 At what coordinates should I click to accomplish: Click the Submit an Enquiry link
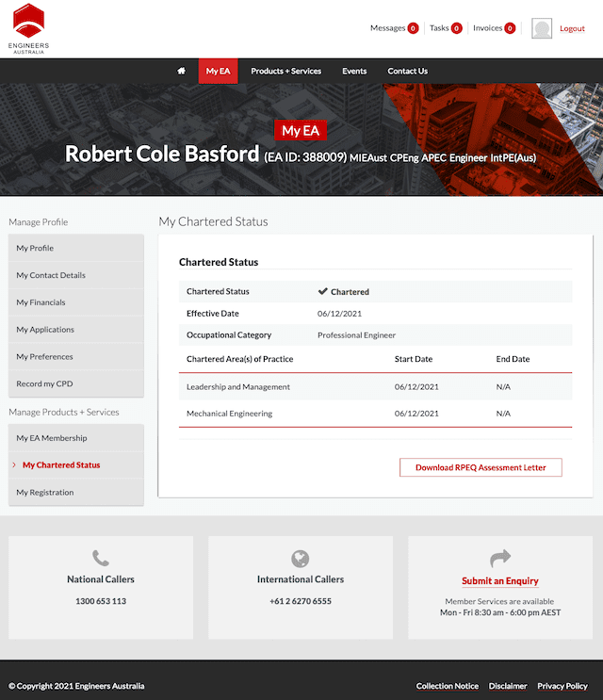500,580
